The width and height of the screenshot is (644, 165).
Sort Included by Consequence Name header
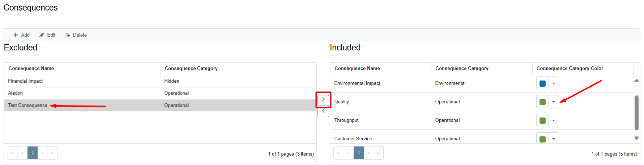tap(357, 69)
